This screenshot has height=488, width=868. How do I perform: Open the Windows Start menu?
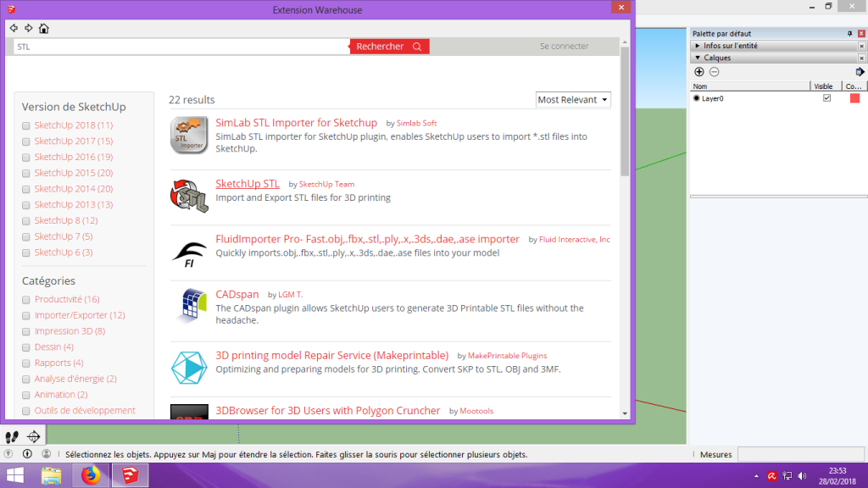pos(15,475)
